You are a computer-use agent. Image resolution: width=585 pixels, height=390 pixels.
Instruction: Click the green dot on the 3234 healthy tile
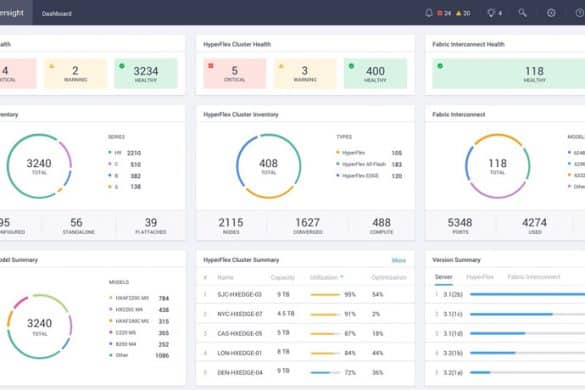[122, 66]
